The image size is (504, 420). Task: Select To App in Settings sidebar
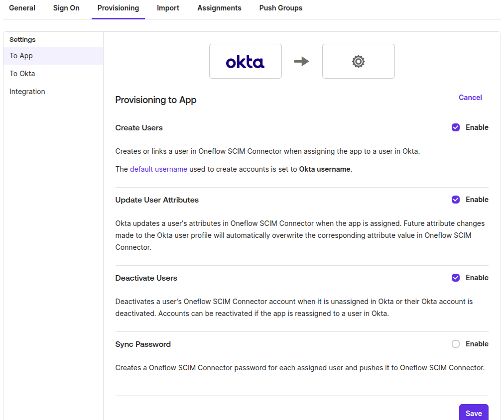[x=53, y=56]
